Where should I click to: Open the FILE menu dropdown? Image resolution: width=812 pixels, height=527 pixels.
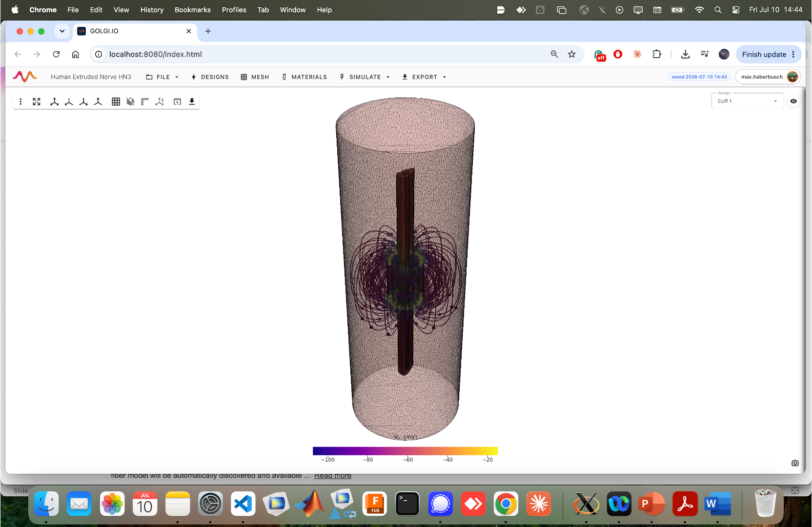click(162, 77)
